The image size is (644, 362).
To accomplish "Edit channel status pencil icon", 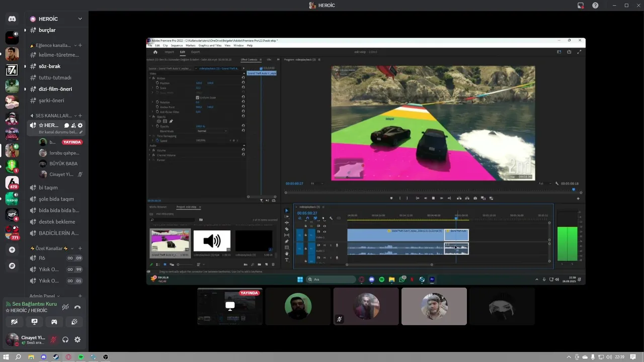I will point(80,132).
